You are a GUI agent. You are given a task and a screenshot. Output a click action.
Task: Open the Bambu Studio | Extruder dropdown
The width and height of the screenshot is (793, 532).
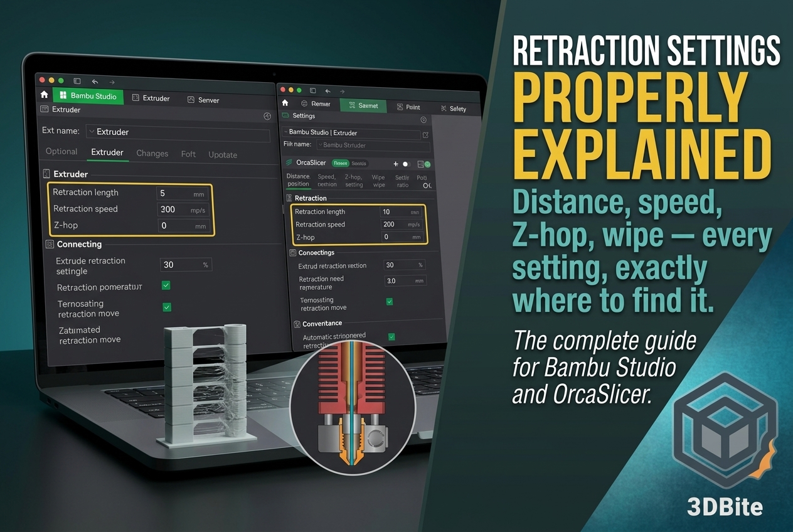pyautogui.click(x=351, y=133)
